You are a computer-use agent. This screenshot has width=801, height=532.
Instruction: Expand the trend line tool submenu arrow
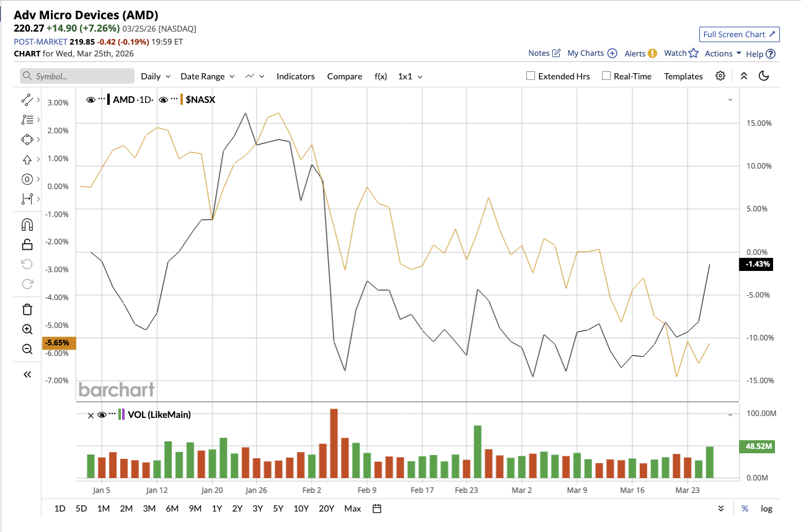pos(38,99)
